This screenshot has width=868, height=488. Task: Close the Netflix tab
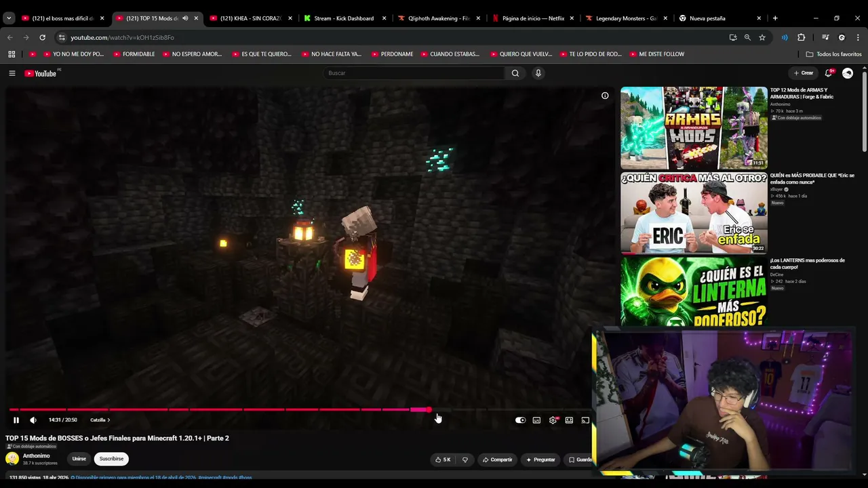(572, 18)
